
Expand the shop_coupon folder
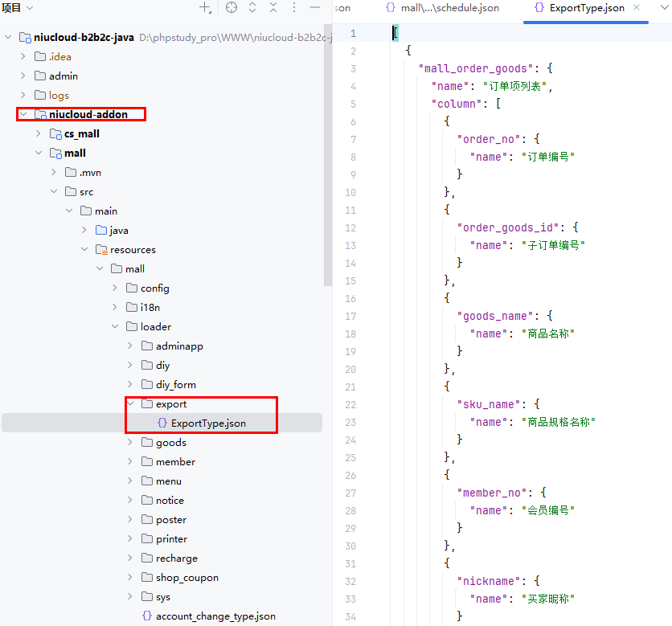coord(131,578)
